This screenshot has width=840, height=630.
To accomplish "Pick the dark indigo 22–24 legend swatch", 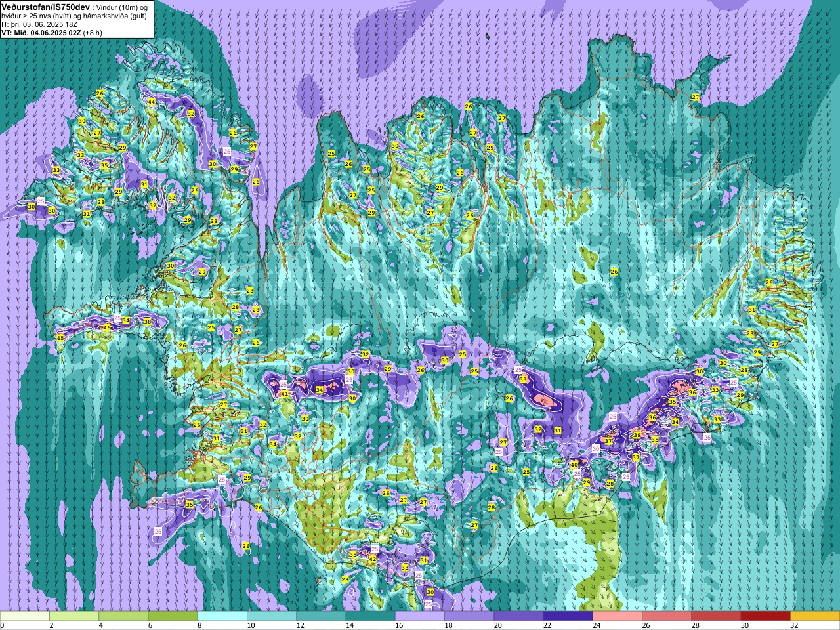I will point(568,616).
